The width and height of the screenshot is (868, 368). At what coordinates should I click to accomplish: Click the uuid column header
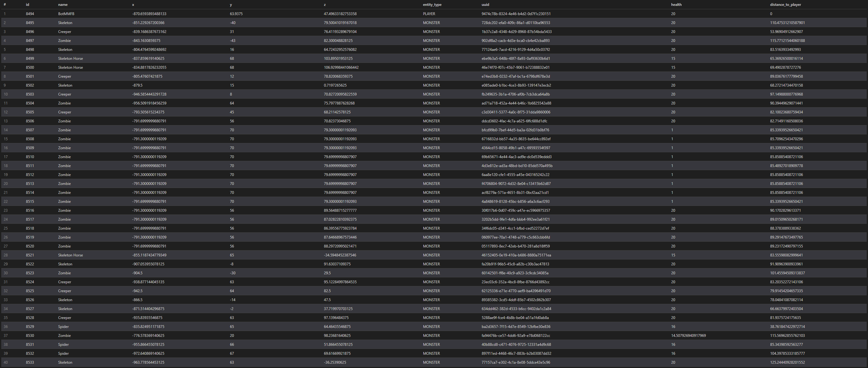tap(485, 5)
